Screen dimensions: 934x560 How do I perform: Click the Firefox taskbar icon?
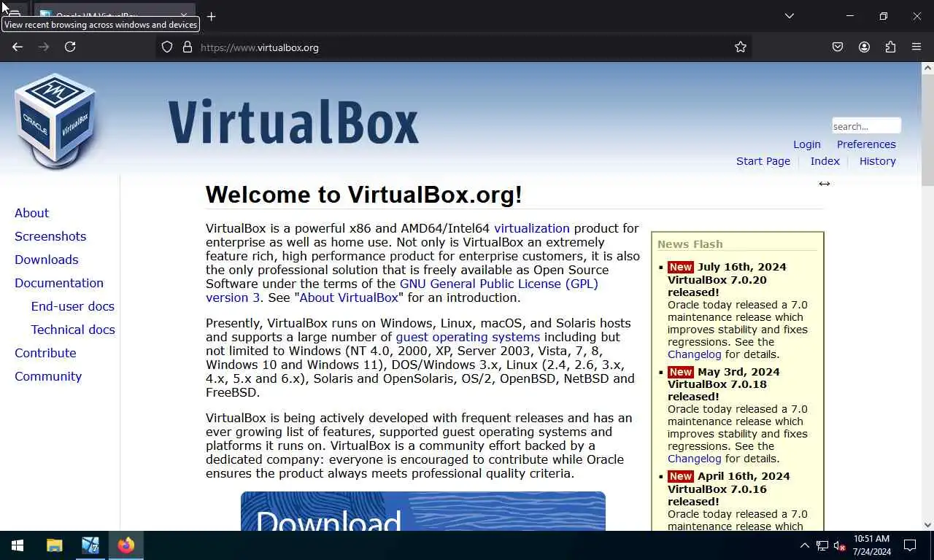126,545
